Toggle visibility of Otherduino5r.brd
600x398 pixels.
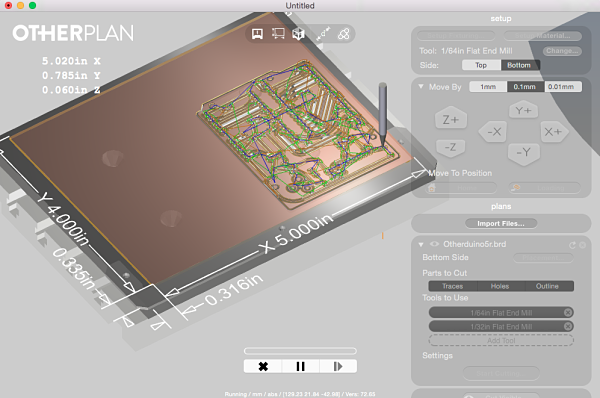[x=434, y=244]
